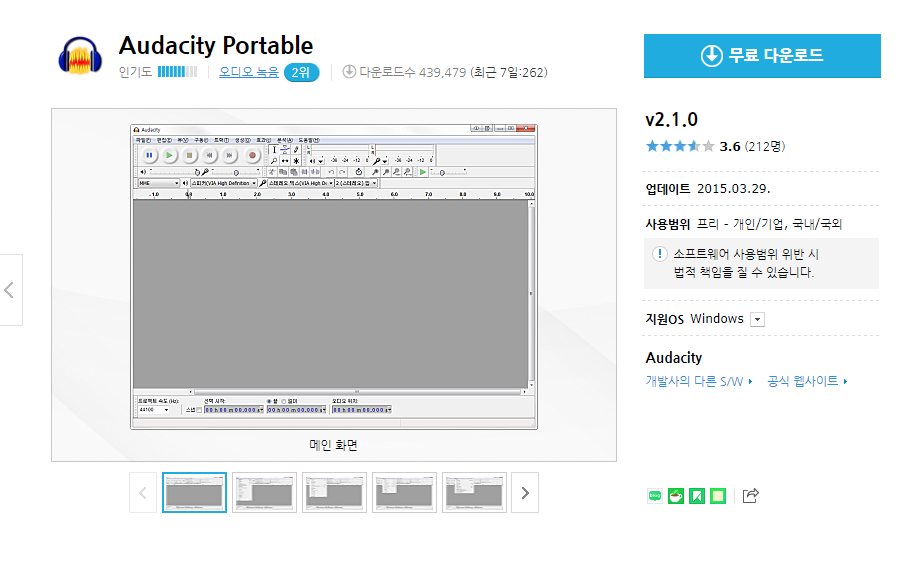Click the download count arrow icon
The height and width of the screenshot is (562, 909).
pyautogui.click(x=349, y=71)
